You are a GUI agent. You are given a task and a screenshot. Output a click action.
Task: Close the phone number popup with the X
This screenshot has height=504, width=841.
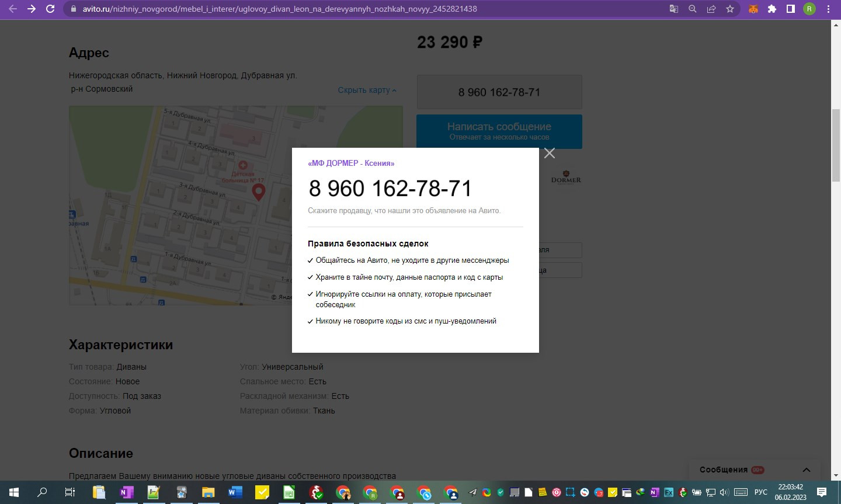click(x=549, y=153)
